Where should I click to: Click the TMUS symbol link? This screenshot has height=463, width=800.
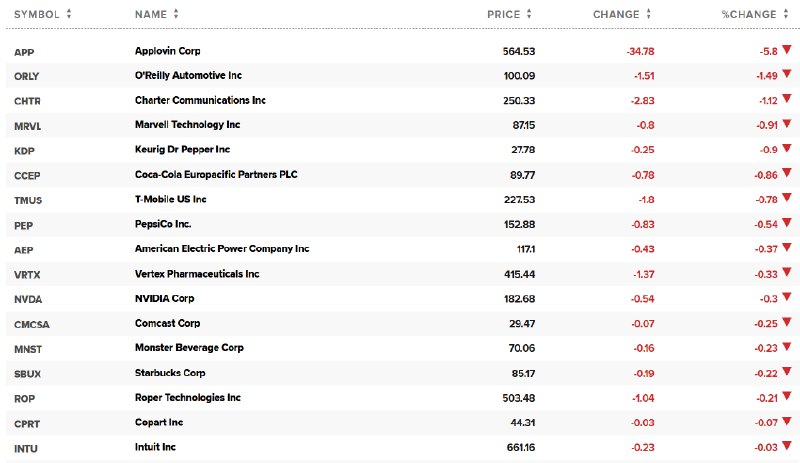click(x=28, y=201)
